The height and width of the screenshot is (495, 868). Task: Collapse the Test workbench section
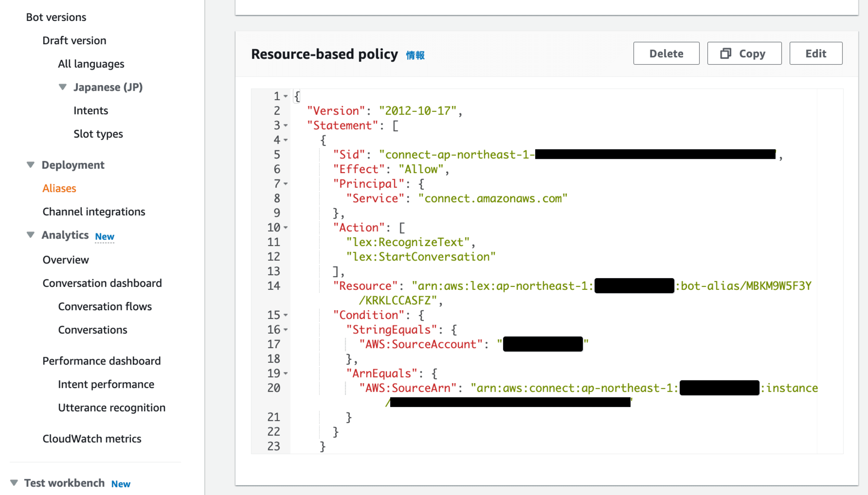coord(14,483)
